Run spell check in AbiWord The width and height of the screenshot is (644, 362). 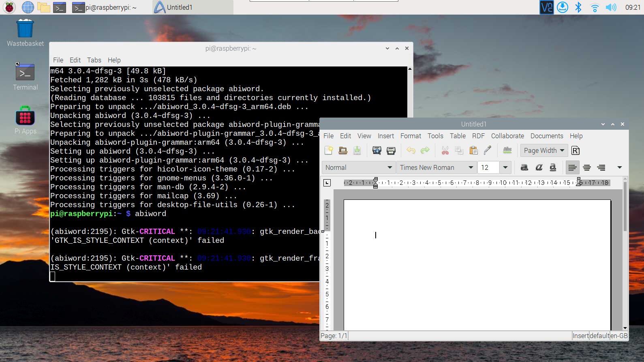click(x=507, y=150)
